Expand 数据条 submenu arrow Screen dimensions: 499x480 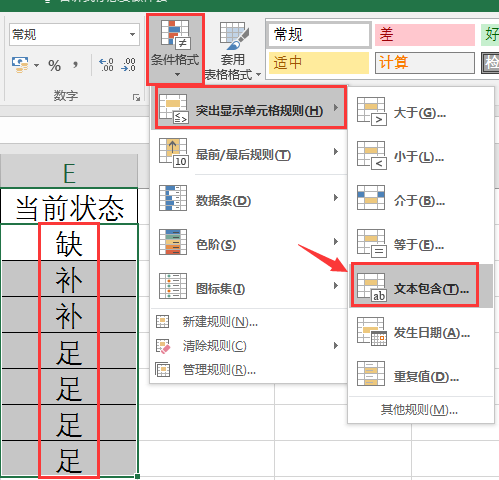coord(336,198)
